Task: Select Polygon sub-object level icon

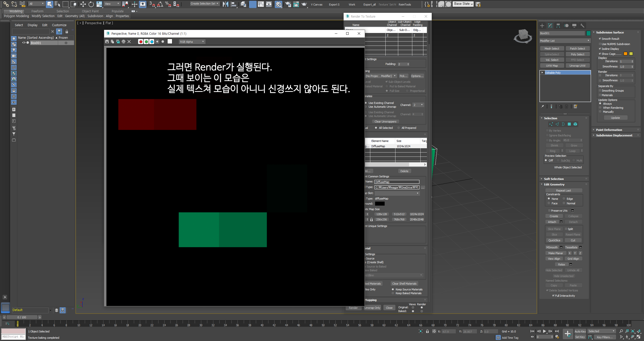Action: click(569, 124)
